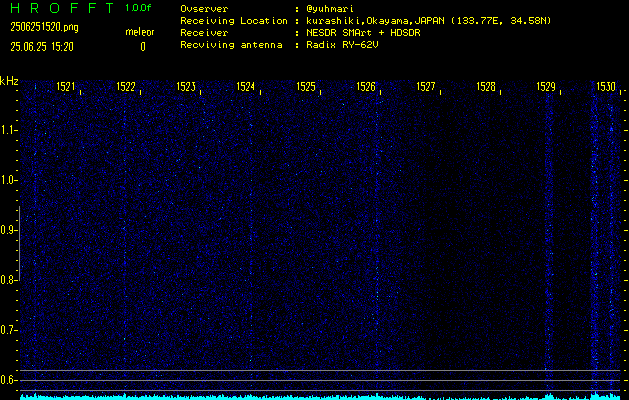
Task: Click the kurashiki,Okayama,JAPAN location text
Action: pyautogui.click(x=428, y=21)
